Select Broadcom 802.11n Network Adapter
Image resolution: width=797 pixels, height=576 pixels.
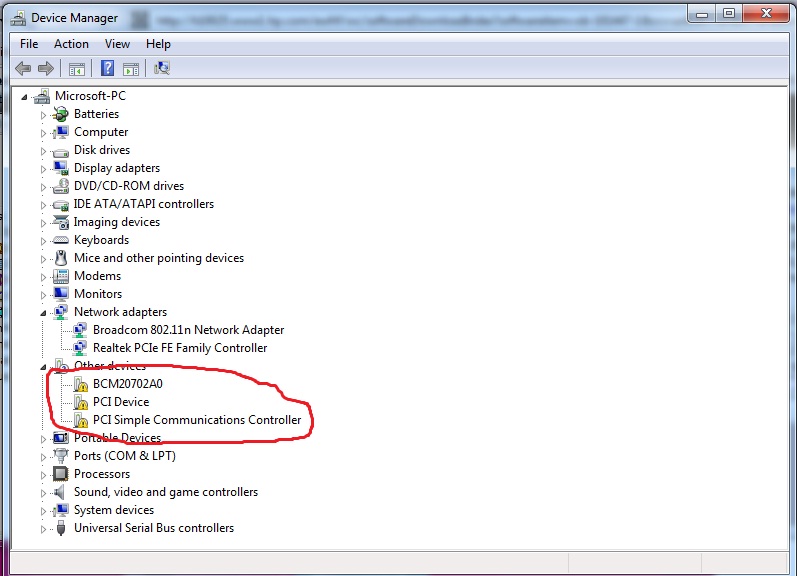(189, 330)
